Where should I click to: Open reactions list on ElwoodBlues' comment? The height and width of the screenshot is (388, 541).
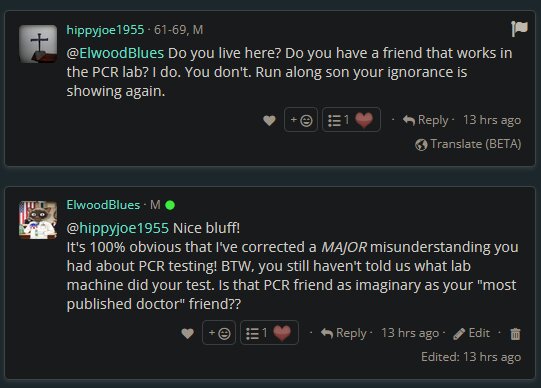tap(256, 333)
